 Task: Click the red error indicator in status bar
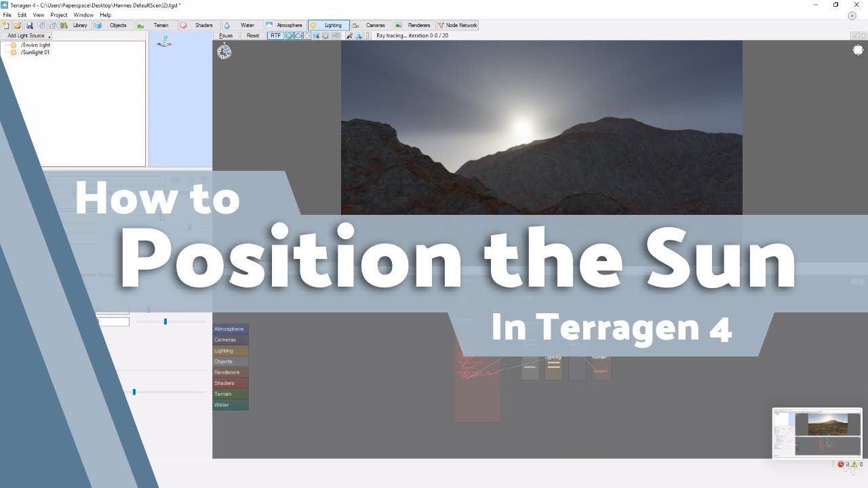pyautogui.click(x=841, y=464)
